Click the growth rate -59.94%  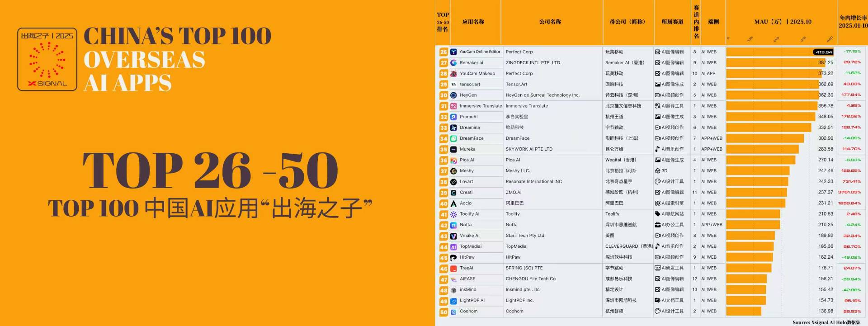[x=852, y=279]
